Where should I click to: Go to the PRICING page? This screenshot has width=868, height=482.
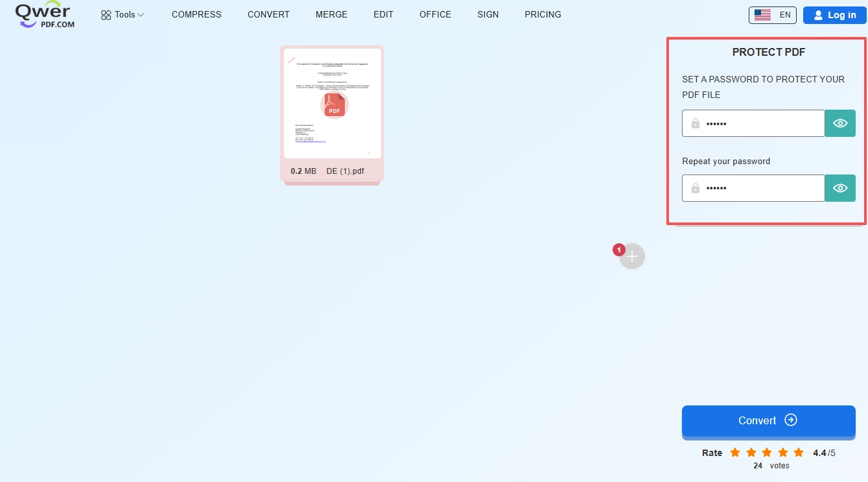[543, 14]
